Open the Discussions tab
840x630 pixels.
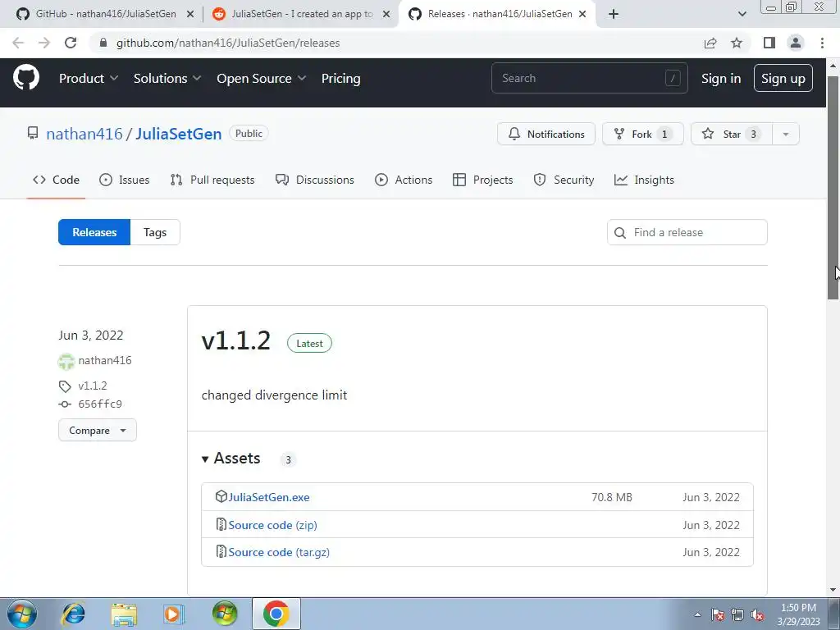(315, 180)
